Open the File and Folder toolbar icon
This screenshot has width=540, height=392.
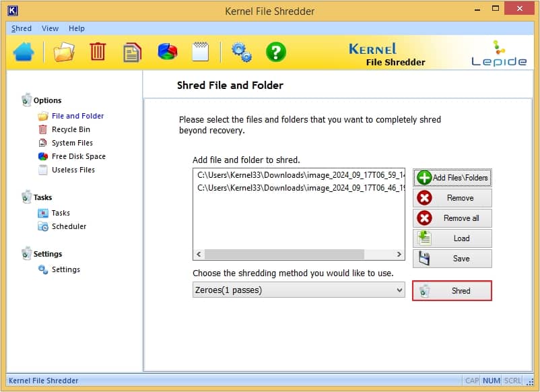coord(64,52)
